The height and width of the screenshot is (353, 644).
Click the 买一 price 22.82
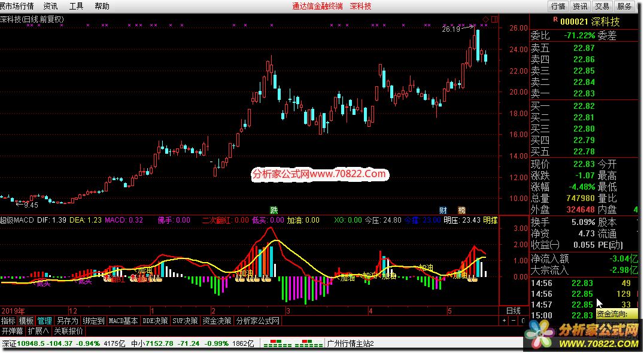click(584, 106)
